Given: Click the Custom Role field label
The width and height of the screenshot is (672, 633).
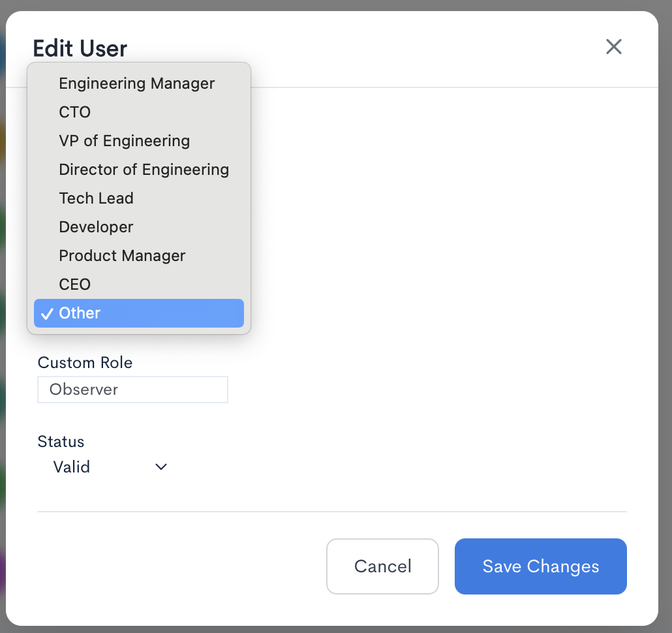Looking at the screenshot, I should 85,363.
